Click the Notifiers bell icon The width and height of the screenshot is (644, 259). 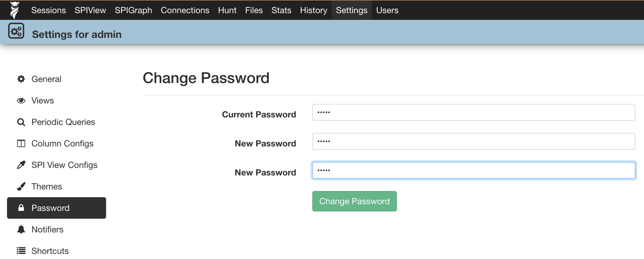[21, 229]
